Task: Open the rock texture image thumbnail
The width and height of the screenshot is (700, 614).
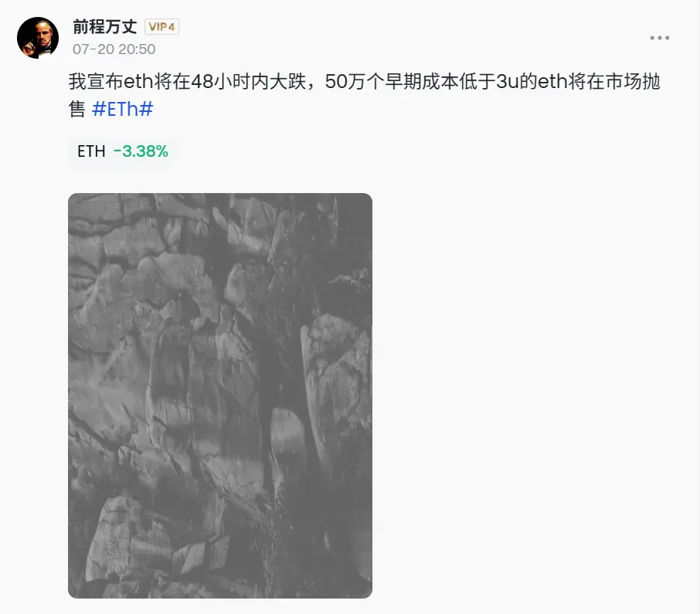Action: click(x=220, y=395)
